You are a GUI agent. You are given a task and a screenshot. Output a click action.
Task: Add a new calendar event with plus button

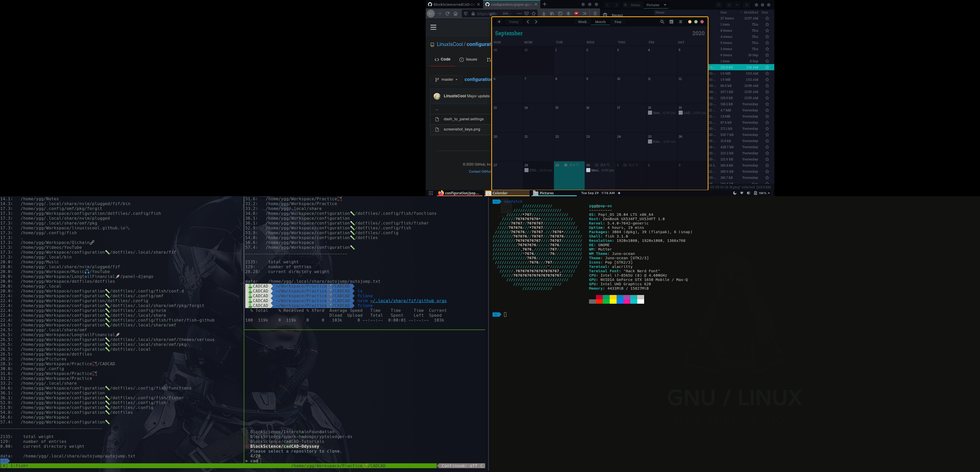(499, 22)
